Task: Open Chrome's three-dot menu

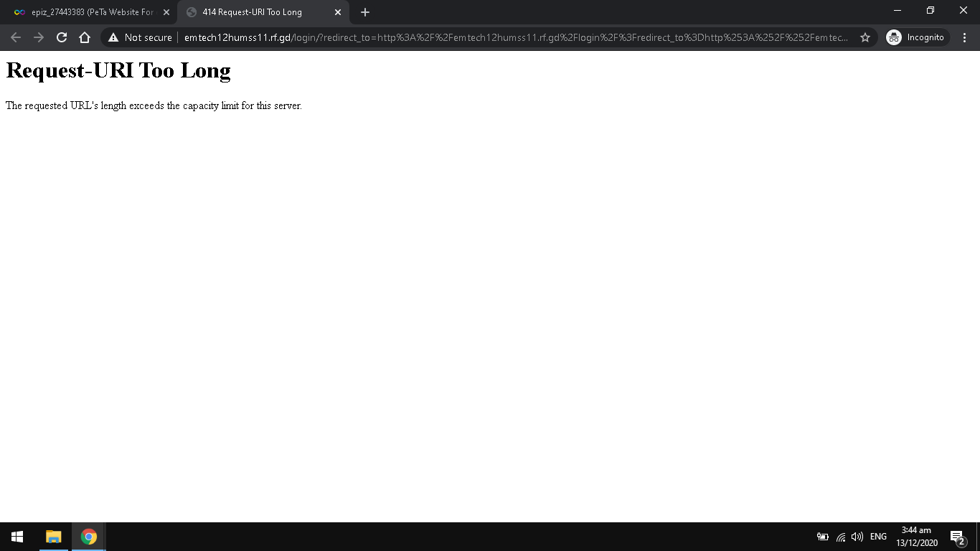Action: pos(964,37)
